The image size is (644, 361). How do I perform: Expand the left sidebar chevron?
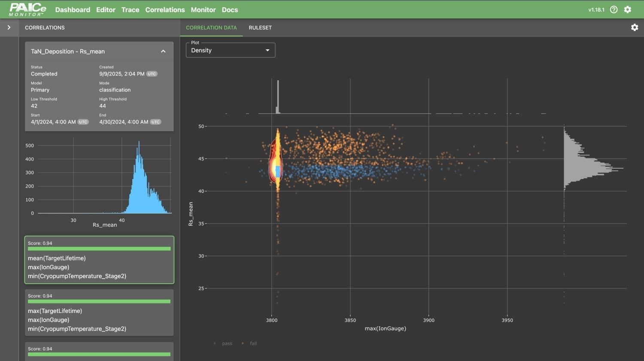(x=9, y=27)
